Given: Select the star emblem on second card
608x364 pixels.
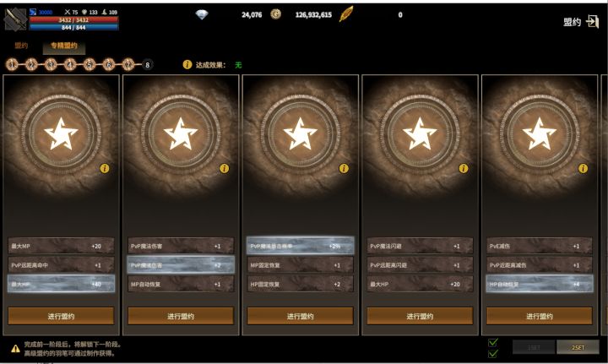Looking at the screenshot, I should (x=181, y=133).
